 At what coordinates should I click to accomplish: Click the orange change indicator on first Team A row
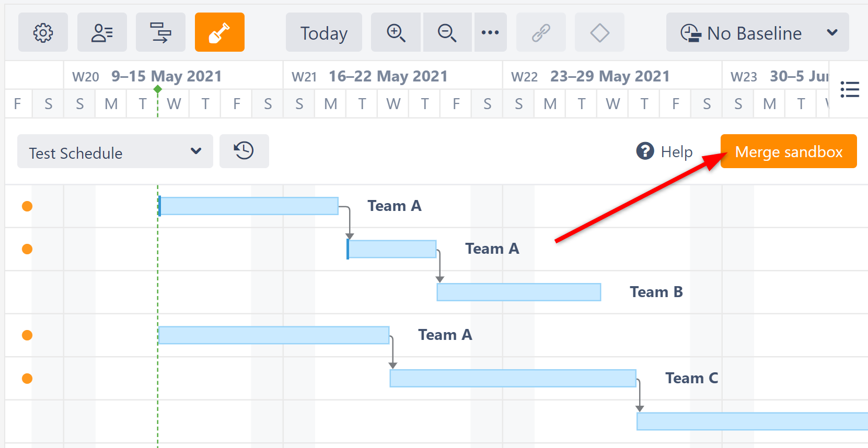(x=27, y=206)
